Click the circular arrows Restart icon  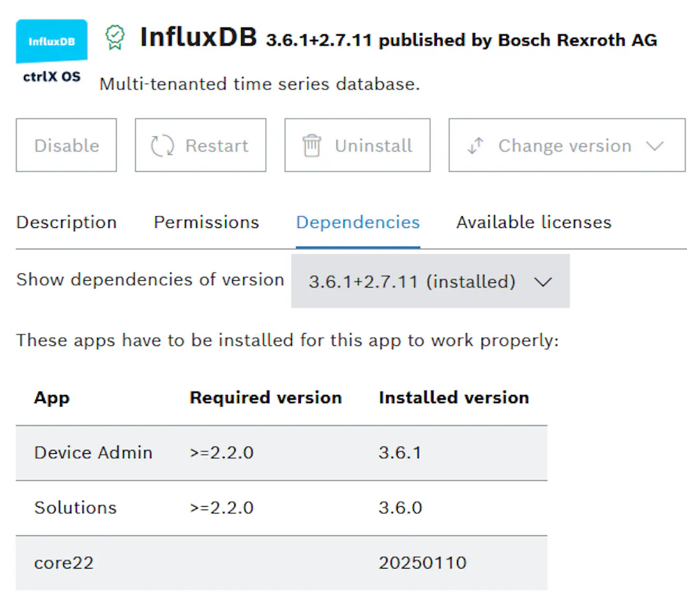pos(163,146)
